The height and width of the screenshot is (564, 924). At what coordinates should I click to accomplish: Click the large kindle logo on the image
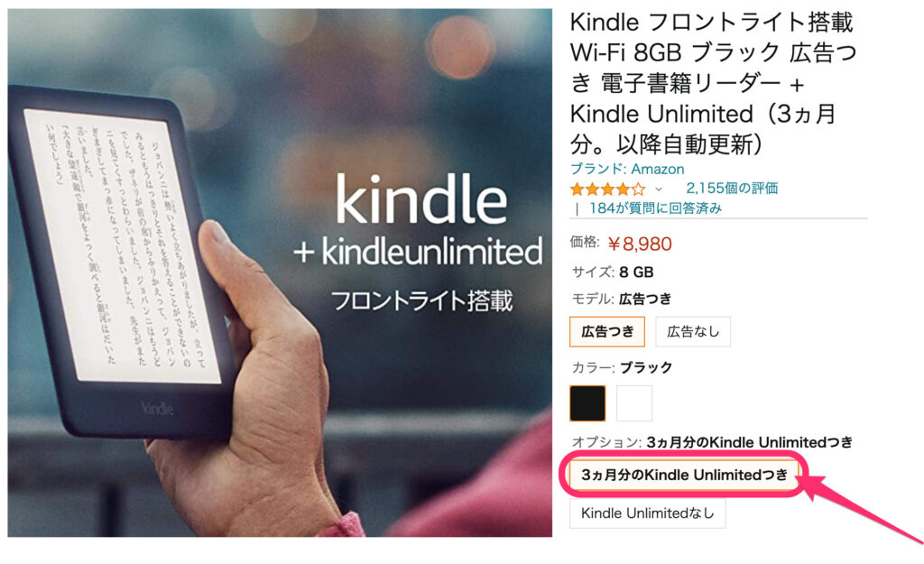tap(420, 199)
